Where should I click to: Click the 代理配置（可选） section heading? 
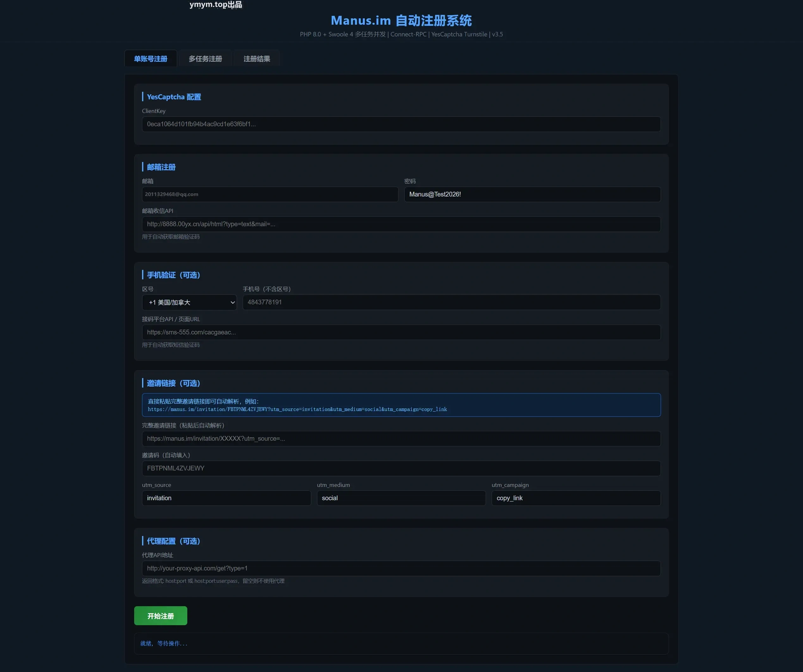[174, 541]
